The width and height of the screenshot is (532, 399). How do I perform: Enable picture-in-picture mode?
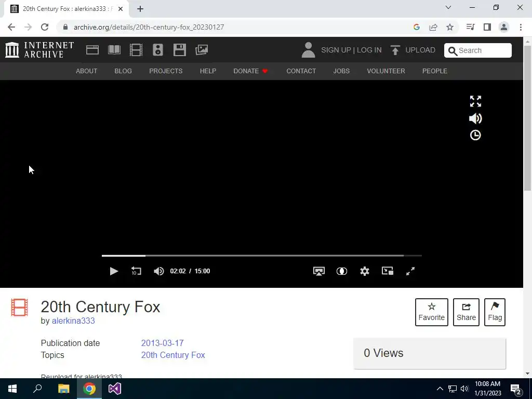click(x=388, y=271)
